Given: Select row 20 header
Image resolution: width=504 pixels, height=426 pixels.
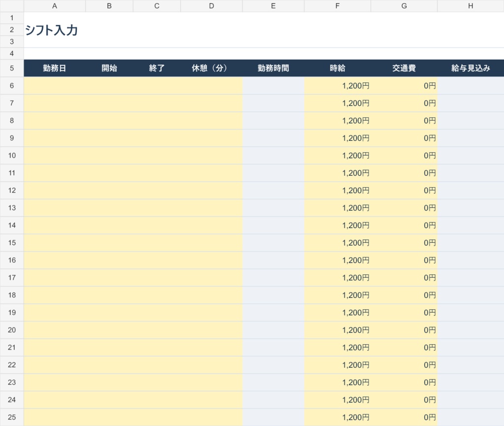Looking at the screenshot, I should [12, 330].
